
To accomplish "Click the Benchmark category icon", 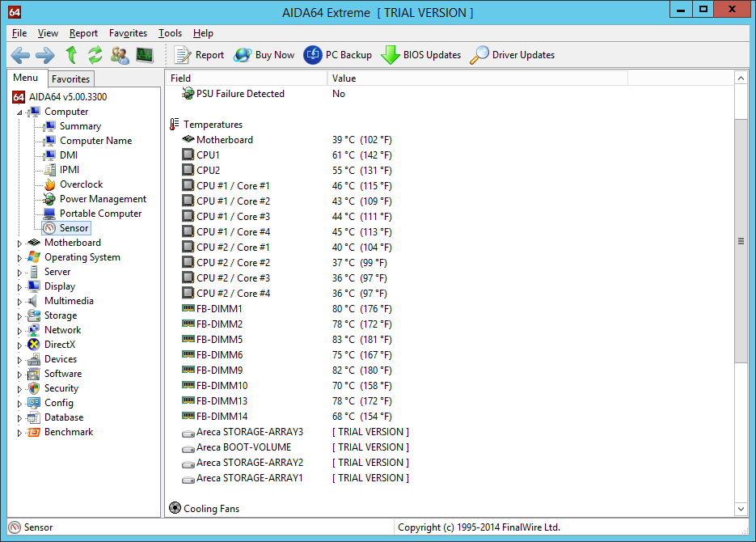I will tap(34, 432).
